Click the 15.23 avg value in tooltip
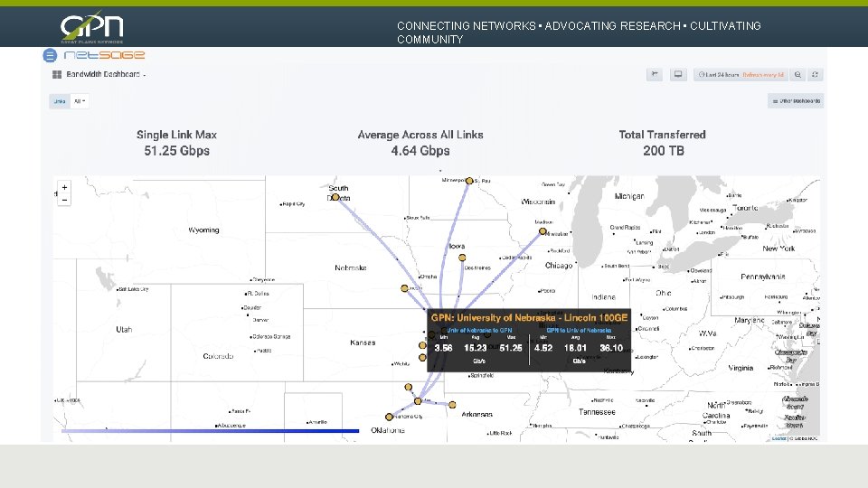Viewport: 868px width, 488px height. (x=475, y=348)
